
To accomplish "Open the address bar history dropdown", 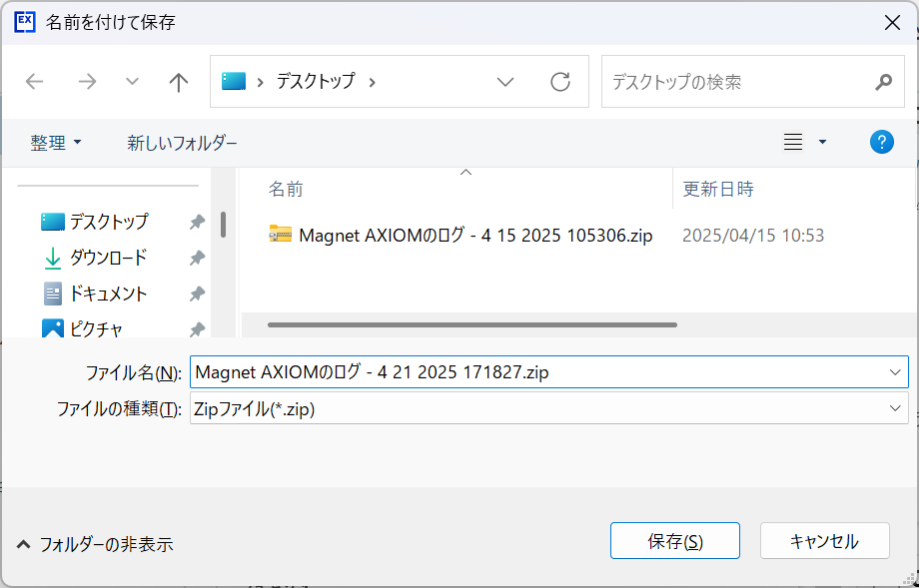I will coord(505,82).
